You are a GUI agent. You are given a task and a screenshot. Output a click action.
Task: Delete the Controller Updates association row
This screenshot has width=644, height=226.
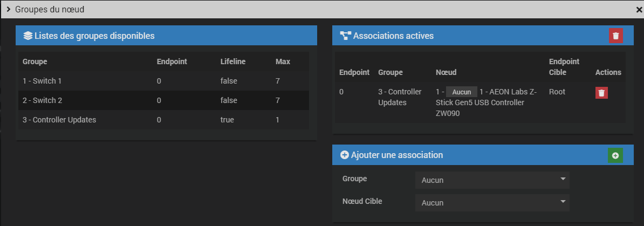click(x=601, y=92)
